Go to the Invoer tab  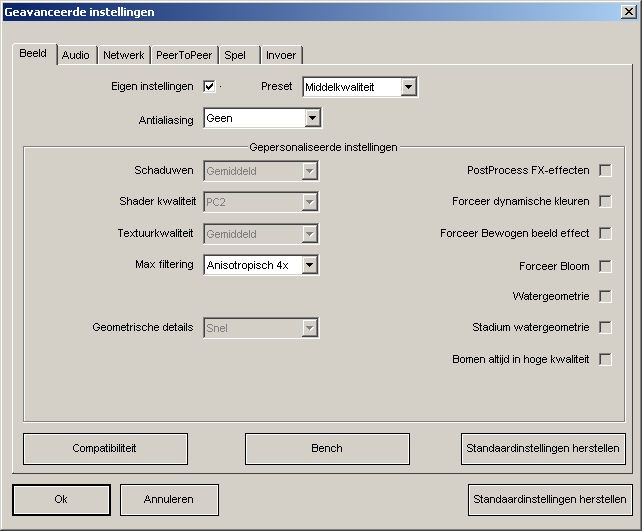tap(281, 55)
